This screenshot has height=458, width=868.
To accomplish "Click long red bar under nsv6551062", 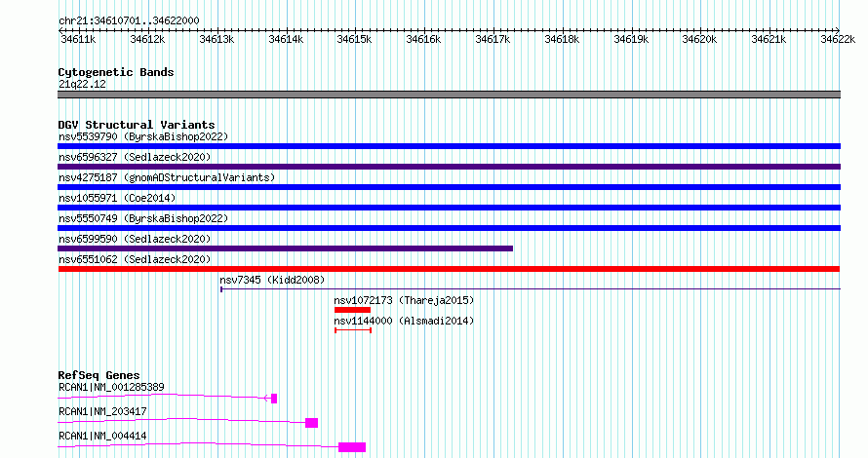I will 449,269.
